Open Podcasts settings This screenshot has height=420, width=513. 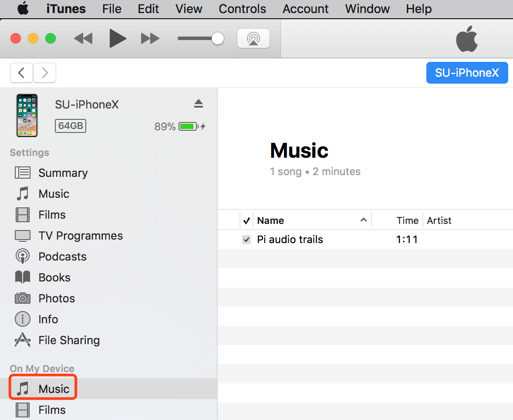point(62,257)
